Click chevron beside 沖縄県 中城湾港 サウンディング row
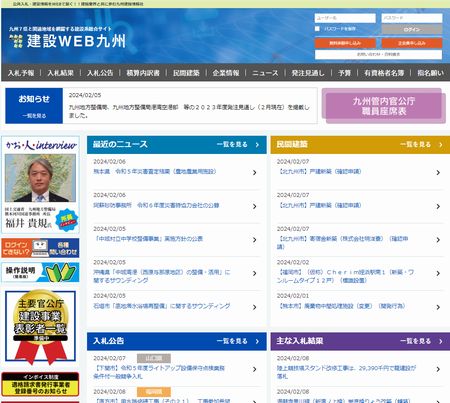 254,273
